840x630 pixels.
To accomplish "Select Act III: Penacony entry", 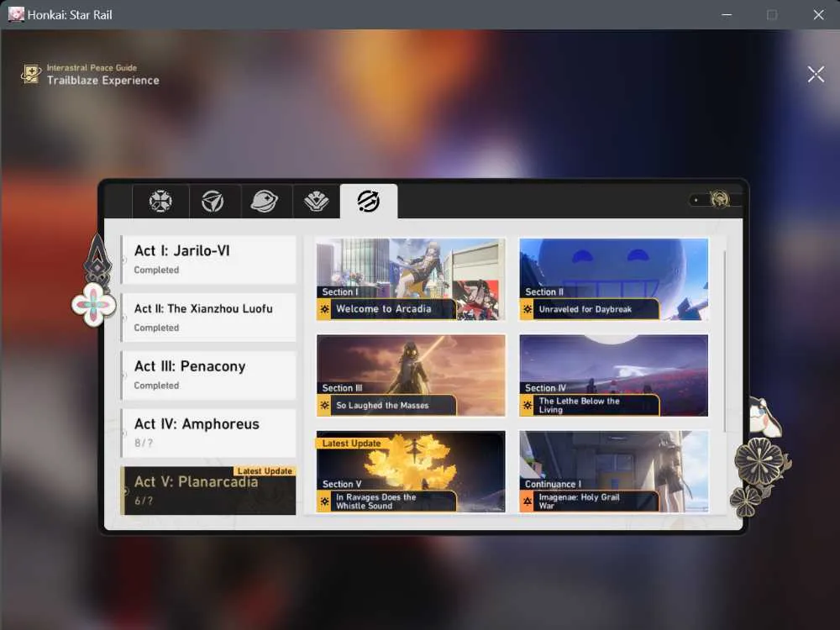I will pos(208,375).
